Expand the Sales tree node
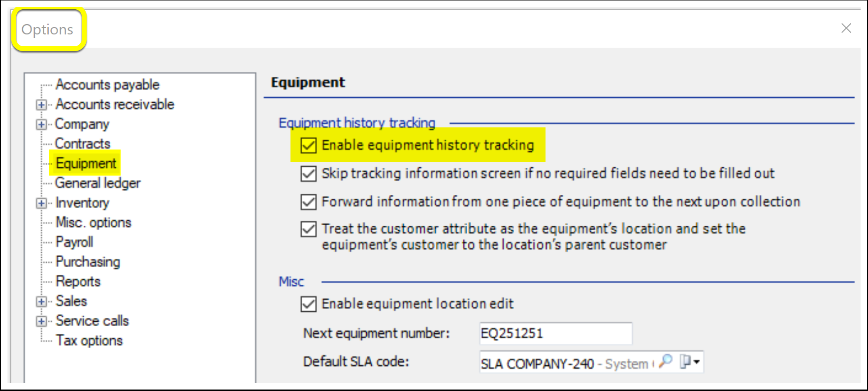 pos(41,301)
